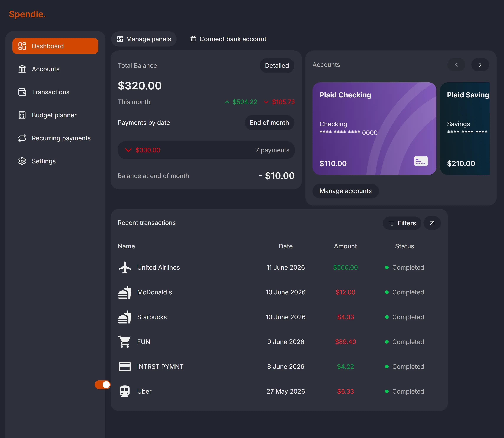This screenshot has height=438, width=504.
Task: Click the Recent transactions heading
Action: 147,223
